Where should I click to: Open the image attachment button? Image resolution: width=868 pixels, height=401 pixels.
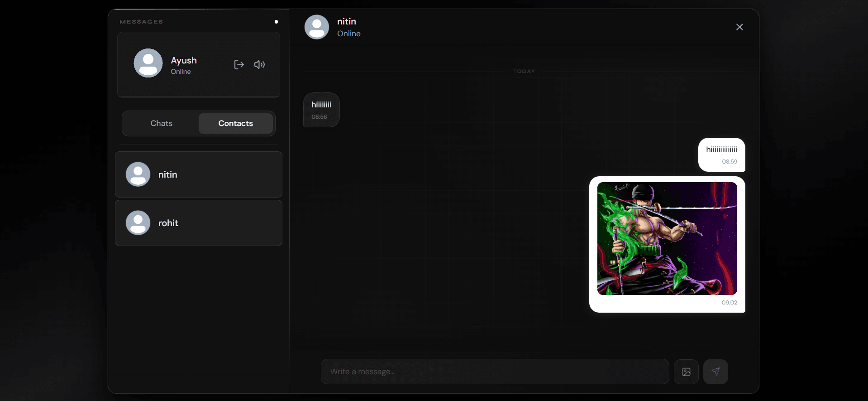(x=686, y=372)
